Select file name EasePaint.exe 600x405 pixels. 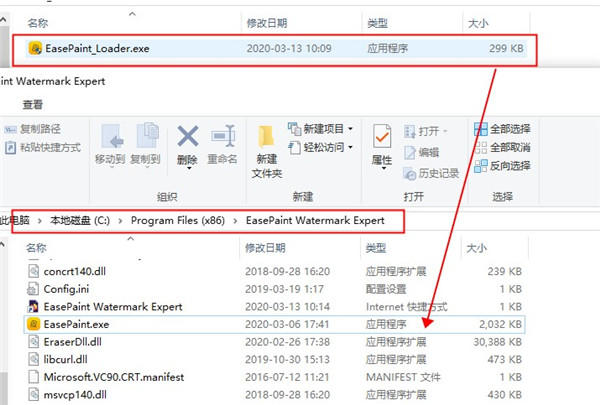pos(77,324)
